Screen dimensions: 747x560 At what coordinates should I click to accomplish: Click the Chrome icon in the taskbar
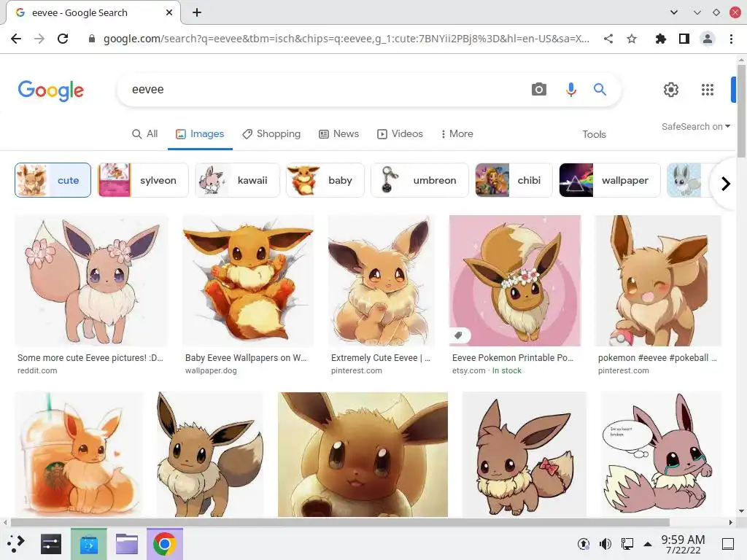164,543
